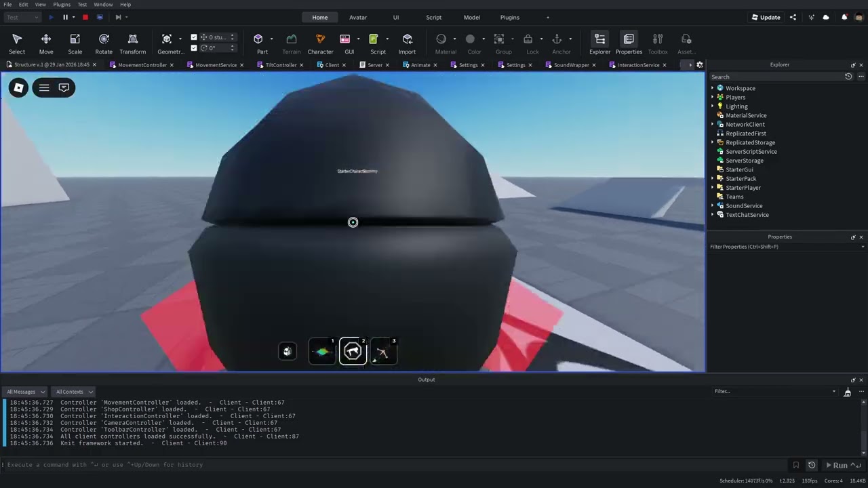The height and width of the screenshot is (488, 868).
Task: Select hotbar slot 1 item
Action: [x=322, y=351]
